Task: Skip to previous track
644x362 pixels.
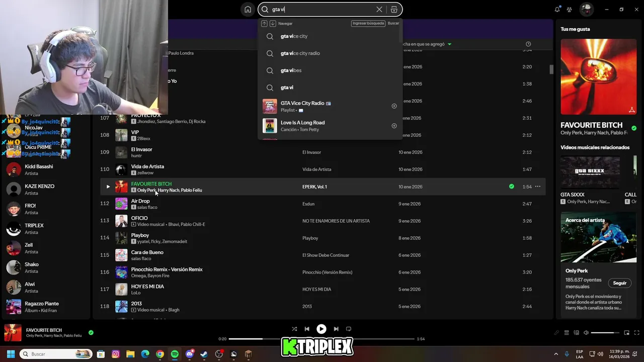Action: coord(307,329)
